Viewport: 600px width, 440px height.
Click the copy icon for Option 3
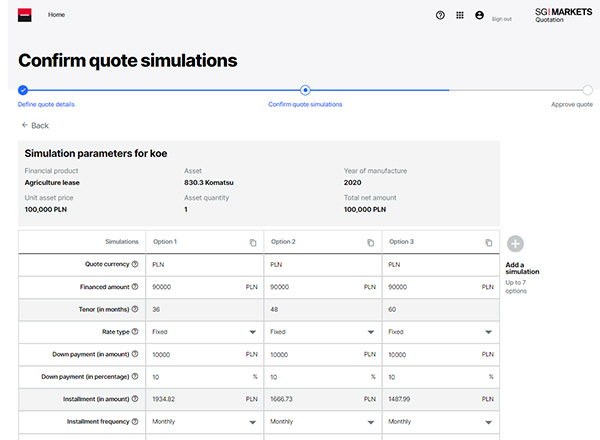[x=488, y=243]
